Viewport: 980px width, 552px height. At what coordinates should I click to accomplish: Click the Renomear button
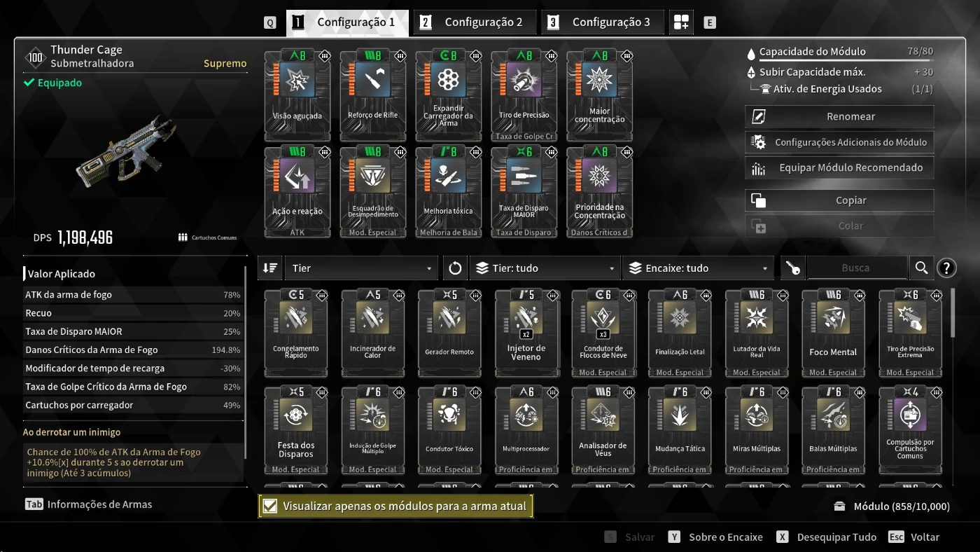(839, 116)
